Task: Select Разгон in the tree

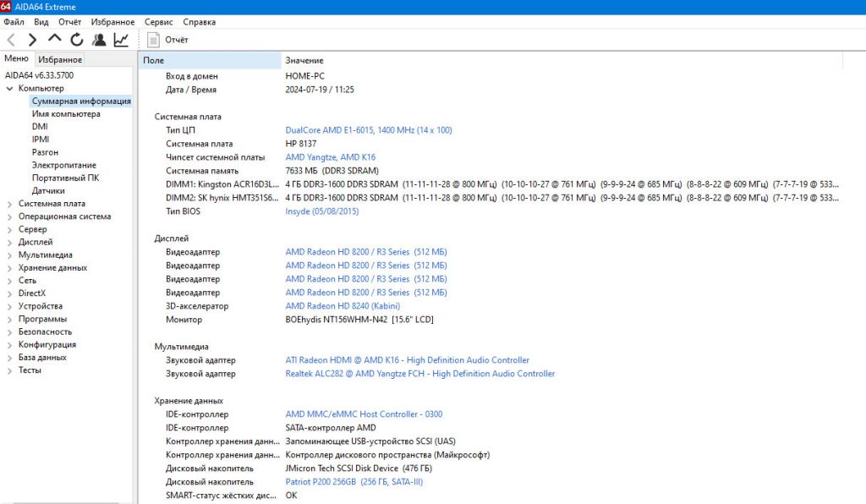Action: pos(45,152)
